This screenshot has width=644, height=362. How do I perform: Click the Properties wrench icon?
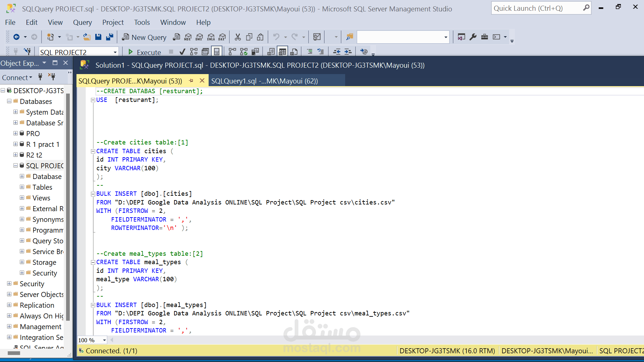[473, 37]
